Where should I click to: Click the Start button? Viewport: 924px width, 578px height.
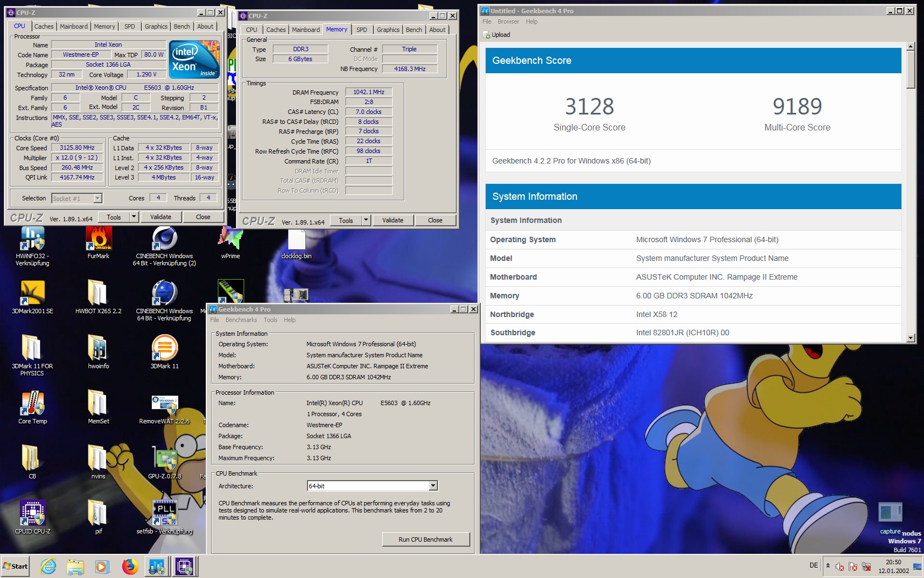pos(15,566)
